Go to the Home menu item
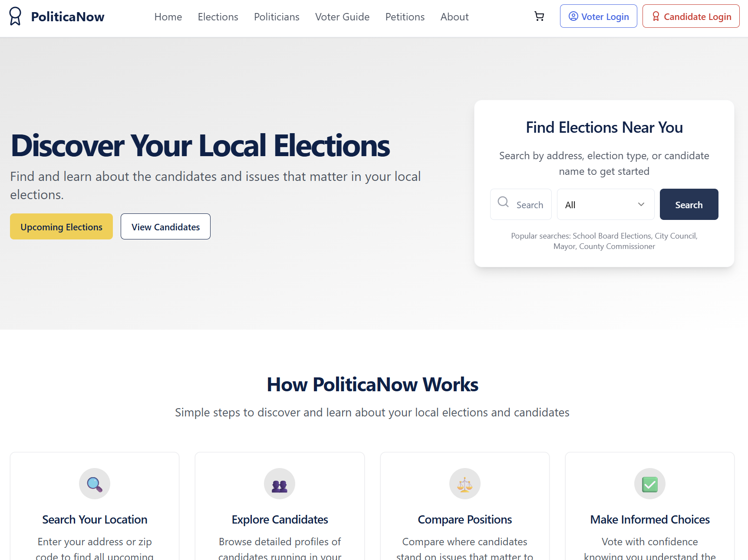 (x=168, y=17)
